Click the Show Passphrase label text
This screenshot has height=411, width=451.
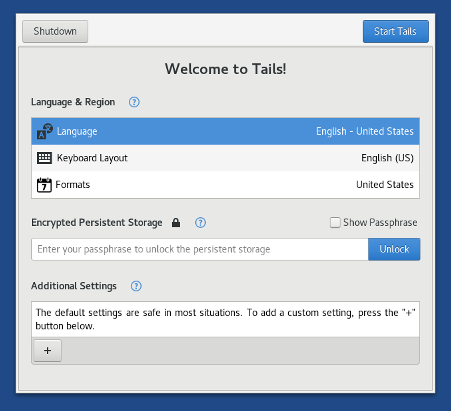click(x=380, y=223)
